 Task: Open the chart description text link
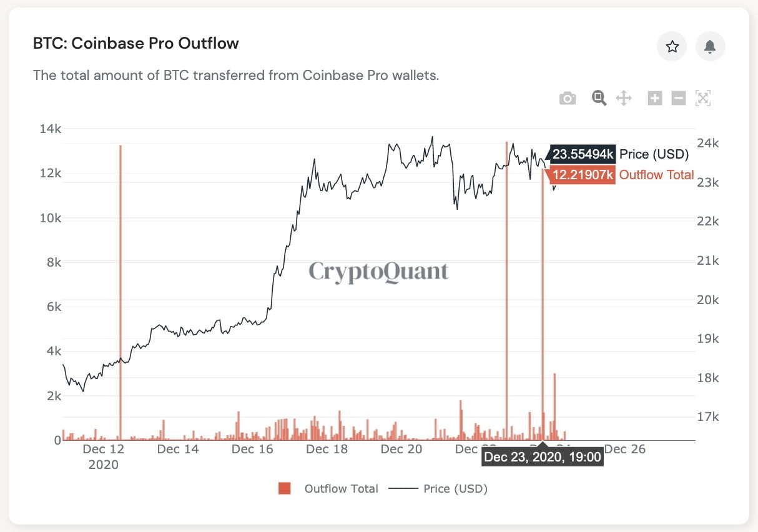click(236, 75)
